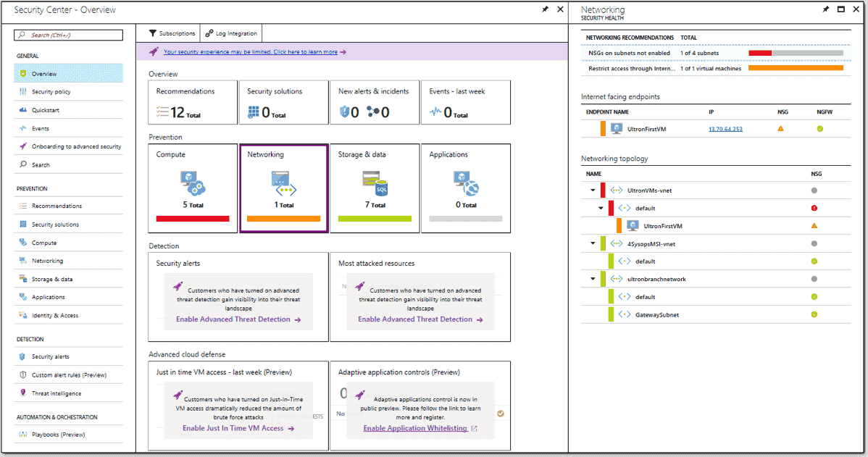Click Enable Advanced Threat Detection in Most attacked resources
868x457 pixels.
tap(420, 319)
